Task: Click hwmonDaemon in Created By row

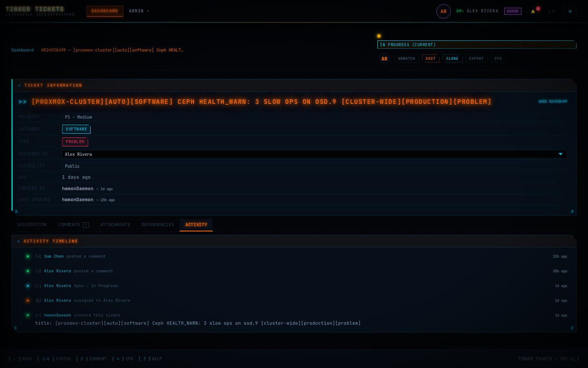Action: click(x=78, y=188)
